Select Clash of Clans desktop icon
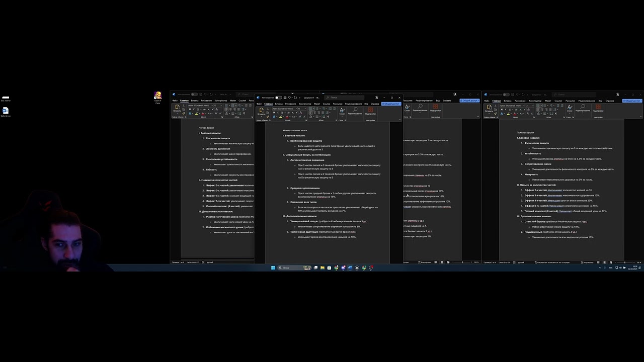Image resolution: width=644 pixels, height=362 pixels. pyautogui.click(x=158, y=98)
